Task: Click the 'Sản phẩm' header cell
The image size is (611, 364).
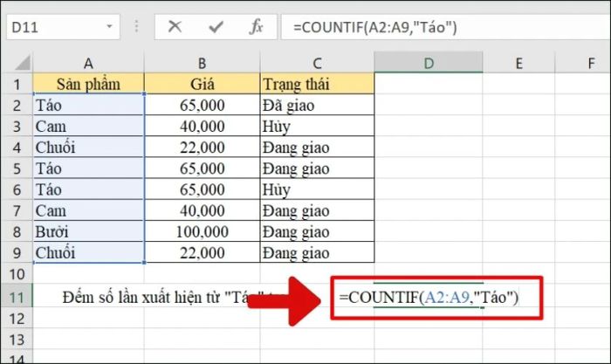Action: click(88, 84)
